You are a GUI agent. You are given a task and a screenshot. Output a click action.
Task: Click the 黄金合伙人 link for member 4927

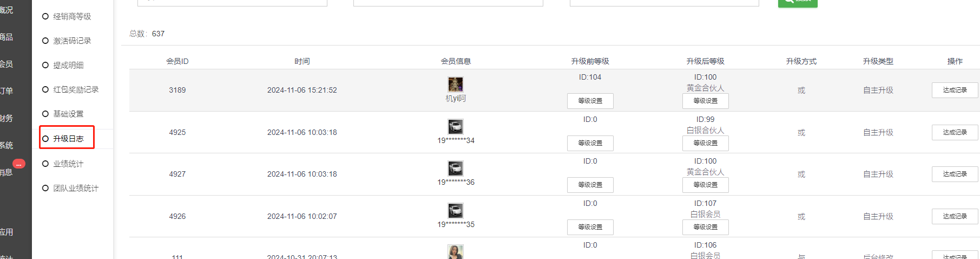coord(705,172)
